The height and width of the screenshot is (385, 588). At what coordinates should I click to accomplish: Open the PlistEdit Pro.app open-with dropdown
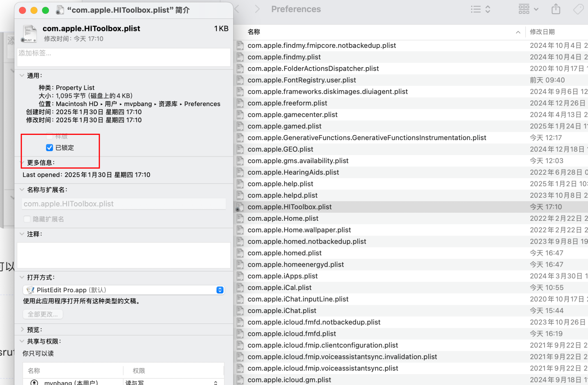click(124, 290)
